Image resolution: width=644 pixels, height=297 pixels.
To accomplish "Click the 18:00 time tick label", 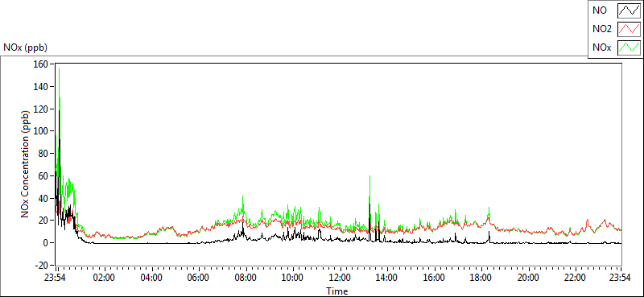I will coord(481,277).
